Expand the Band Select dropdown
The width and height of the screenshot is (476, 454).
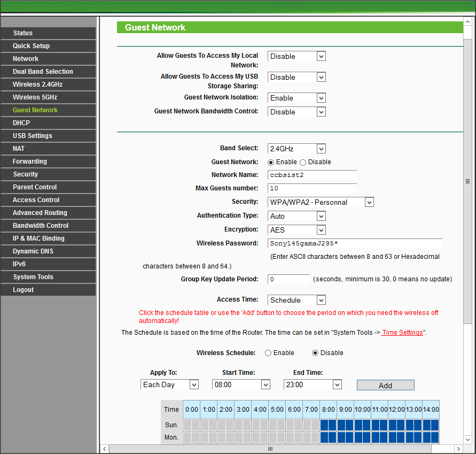coord(296,149)
